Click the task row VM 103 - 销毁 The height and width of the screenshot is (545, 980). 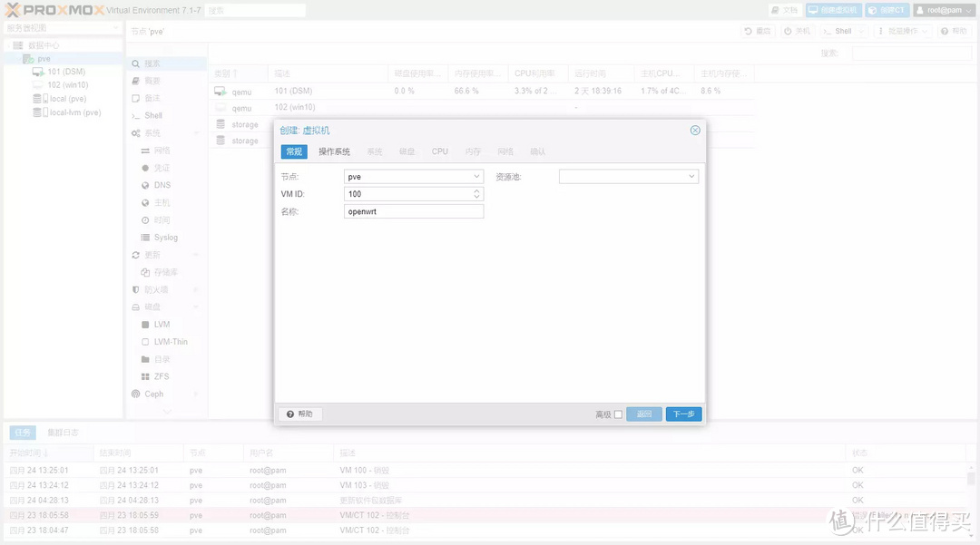[486, 485]
